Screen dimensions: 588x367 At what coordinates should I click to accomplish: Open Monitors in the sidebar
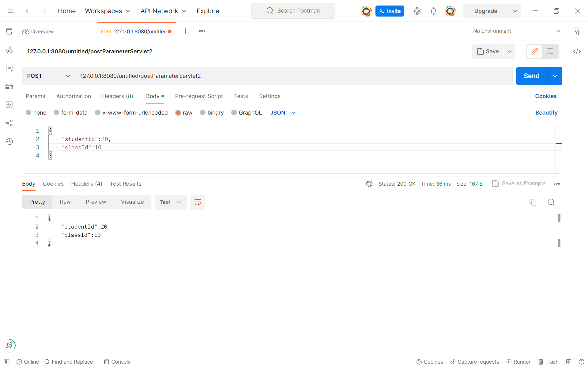(x=9, y=105)
